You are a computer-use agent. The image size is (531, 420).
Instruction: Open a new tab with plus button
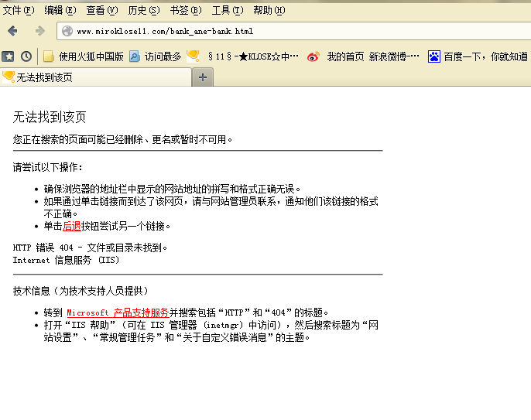(203, 77)
